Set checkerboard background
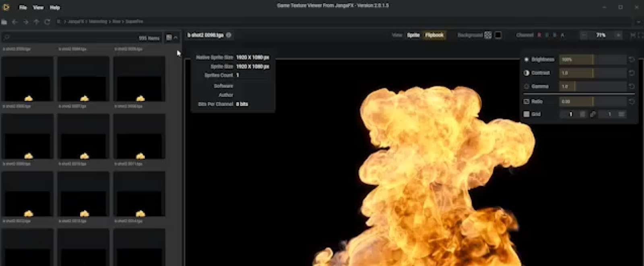 coord(488,35)
